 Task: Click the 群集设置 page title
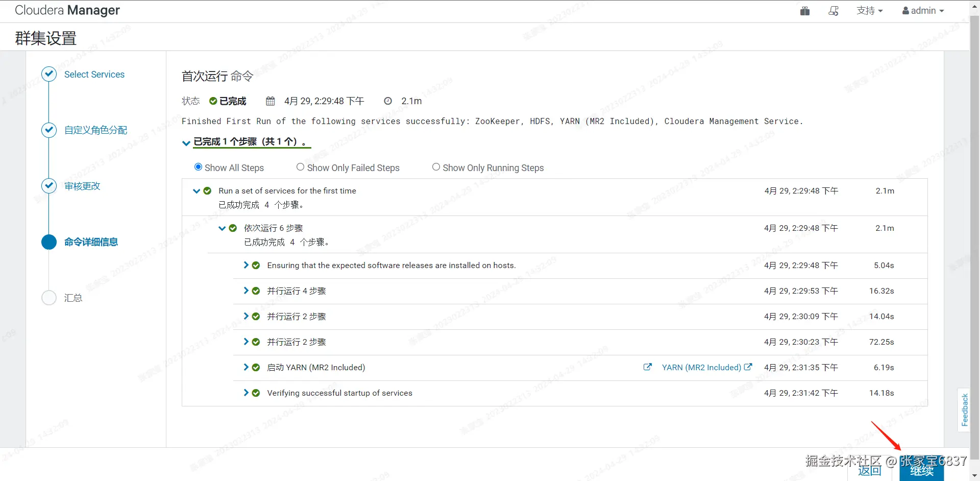46,38
